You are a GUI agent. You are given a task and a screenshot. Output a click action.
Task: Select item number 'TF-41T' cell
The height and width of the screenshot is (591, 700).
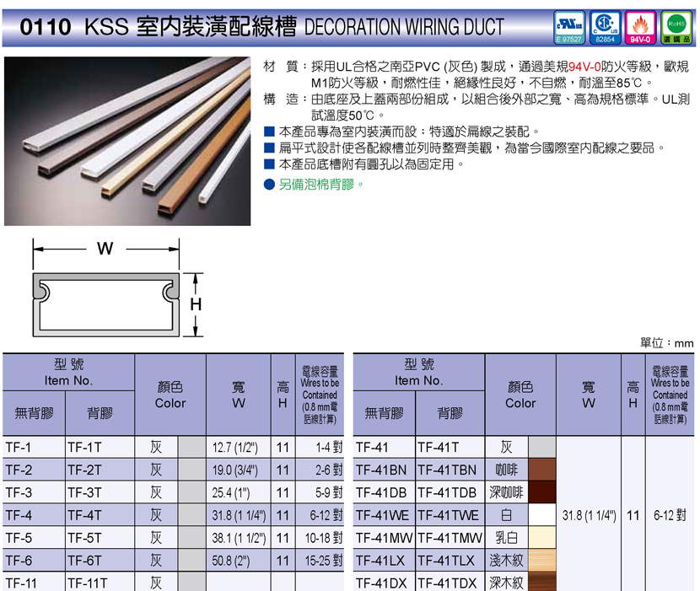pyautogui.click(x=450, y=448)
